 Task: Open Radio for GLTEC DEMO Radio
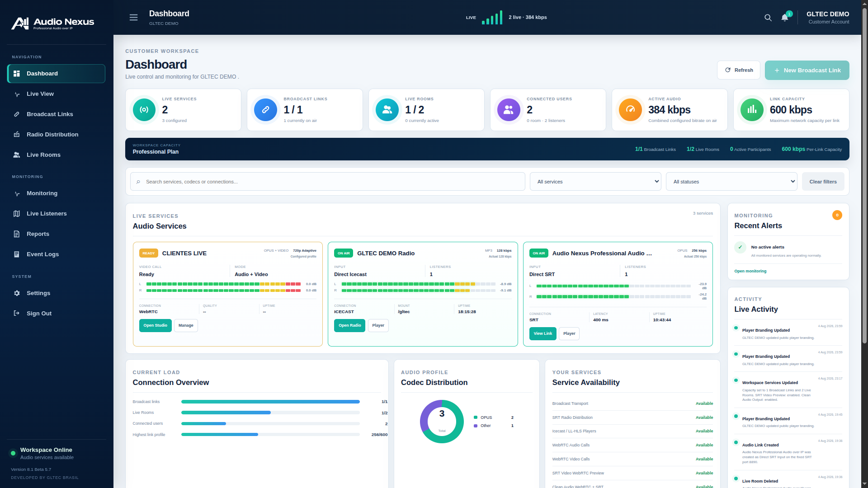coord(349,326)
